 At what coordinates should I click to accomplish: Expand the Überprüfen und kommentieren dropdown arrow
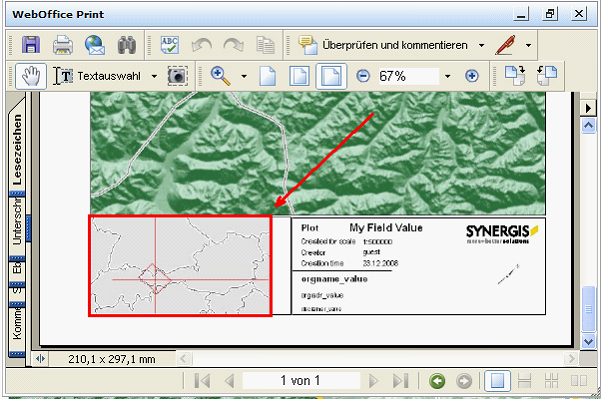[481, 45]
